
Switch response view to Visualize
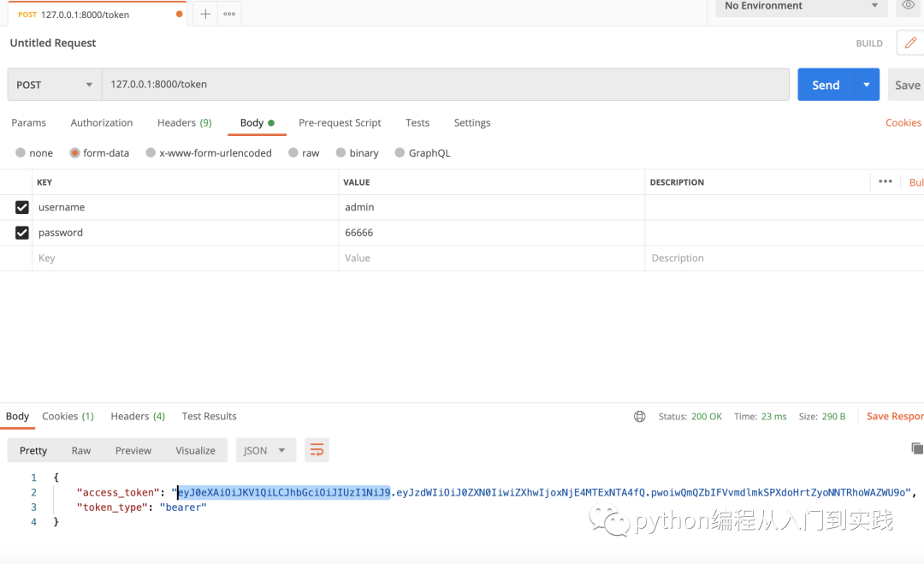[x=195, y=450]
